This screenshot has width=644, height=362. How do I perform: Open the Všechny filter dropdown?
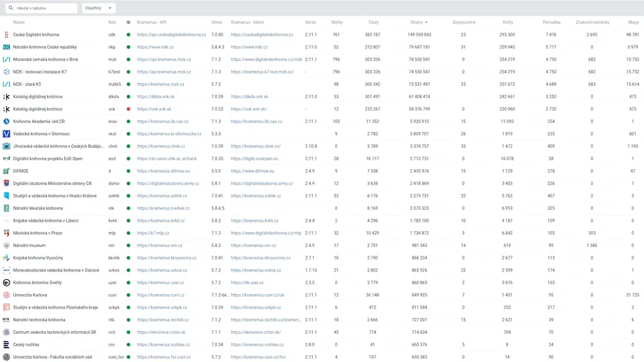point(98,8)
